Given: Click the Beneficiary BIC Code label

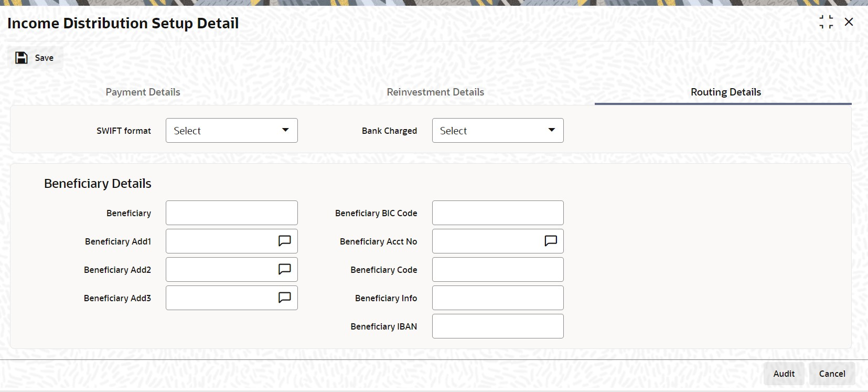Looking at the screenshot, I should 376,213.
